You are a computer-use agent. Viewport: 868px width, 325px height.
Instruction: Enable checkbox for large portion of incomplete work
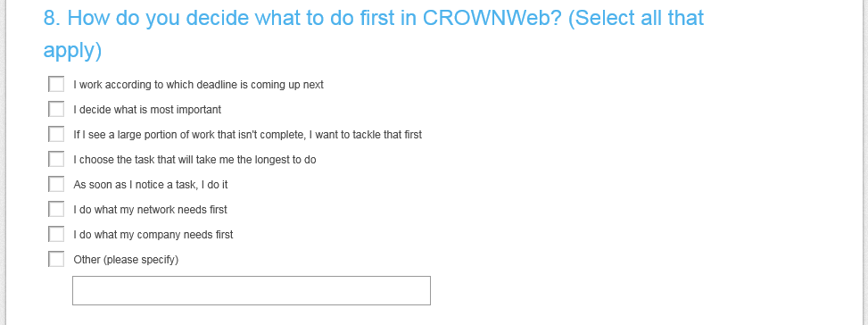[56, 134]
